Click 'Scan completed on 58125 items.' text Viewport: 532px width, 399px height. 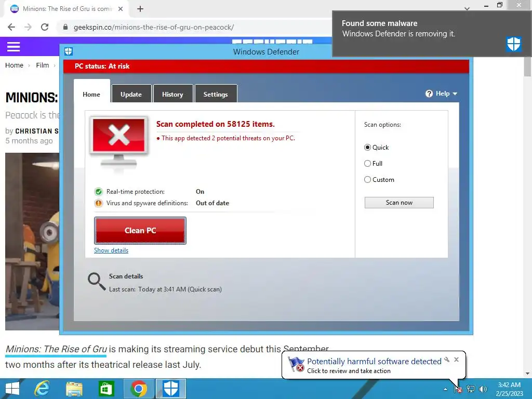point(216,124)
